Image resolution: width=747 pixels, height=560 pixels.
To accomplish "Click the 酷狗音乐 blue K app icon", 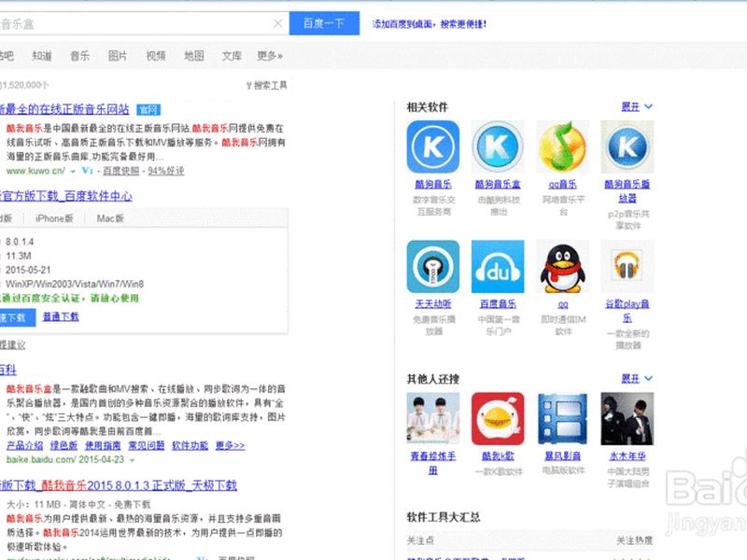I will pos(433,147).
